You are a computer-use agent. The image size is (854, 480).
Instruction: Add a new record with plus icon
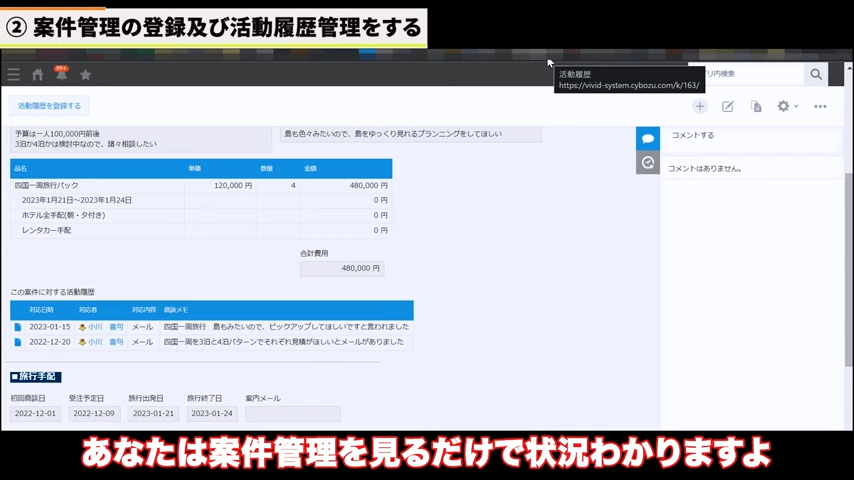pos(700,106)
